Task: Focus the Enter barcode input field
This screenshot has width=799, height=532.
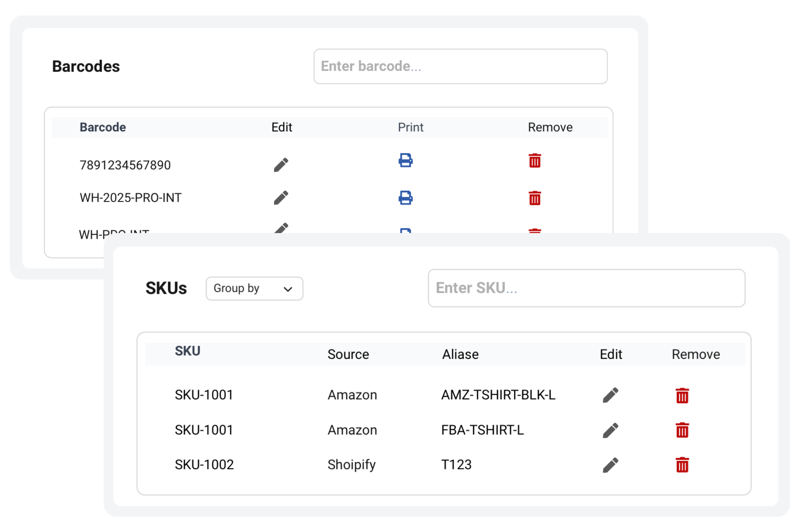Action: [x=460, y=67]
